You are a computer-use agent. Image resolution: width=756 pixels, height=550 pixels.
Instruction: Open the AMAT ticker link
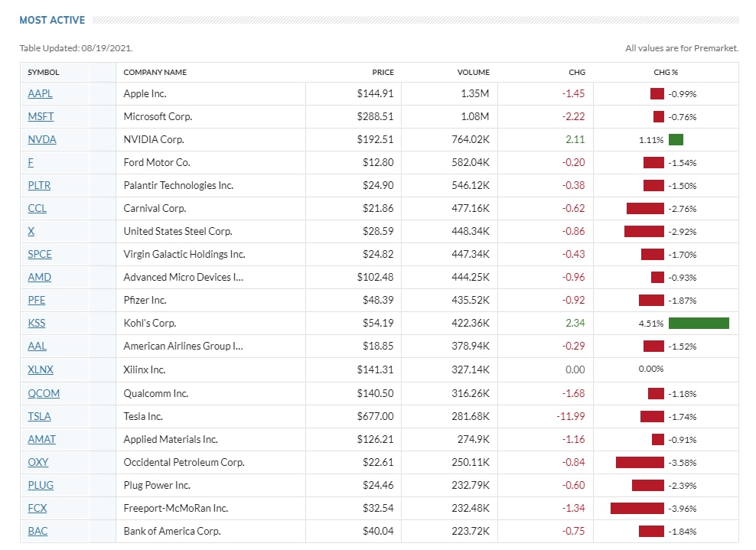41,439
